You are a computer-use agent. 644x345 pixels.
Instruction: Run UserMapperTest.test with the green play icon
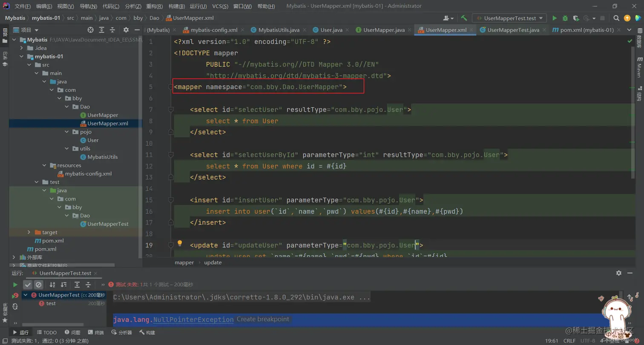[x=555, y=18]
